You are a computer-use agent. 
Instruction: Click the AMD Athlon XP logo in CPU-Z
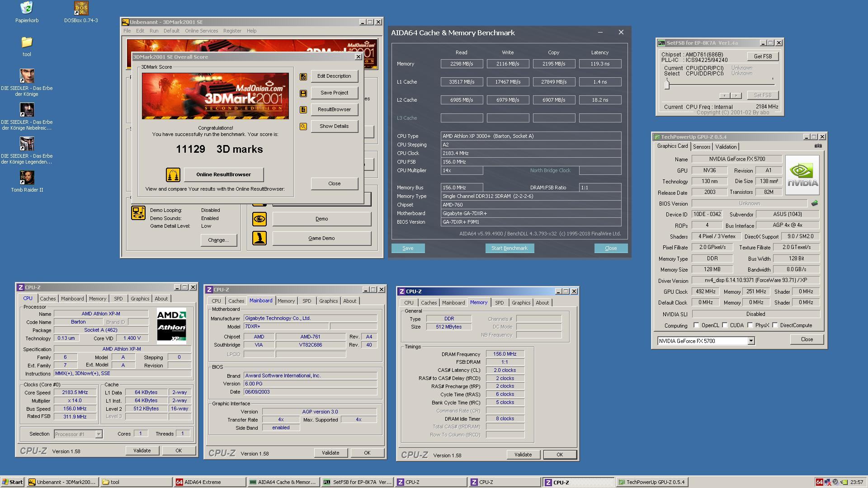point(171,326)
